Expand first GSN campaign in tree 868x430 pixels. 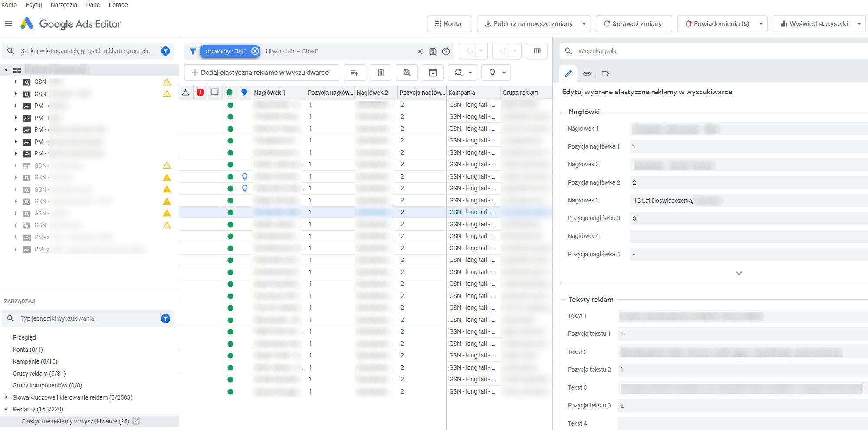(x=16, y=82)
